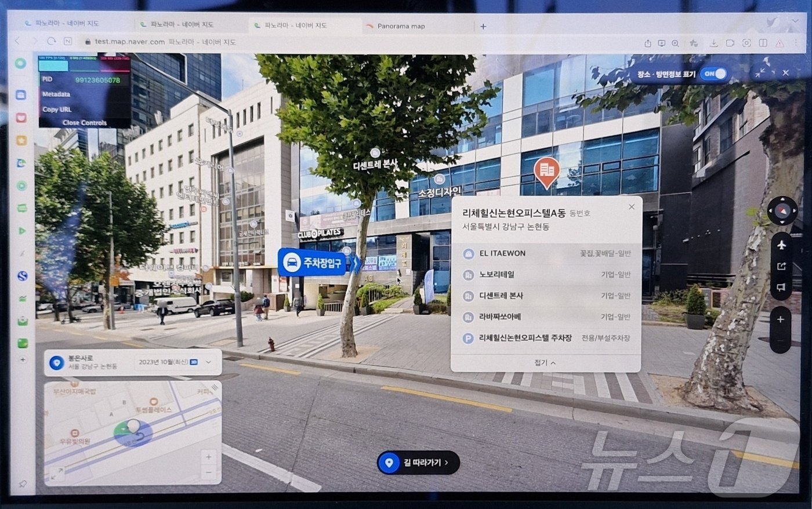Click the compass direction control
The height and width of the screenshot is (509, 812).
pos(782,211)
